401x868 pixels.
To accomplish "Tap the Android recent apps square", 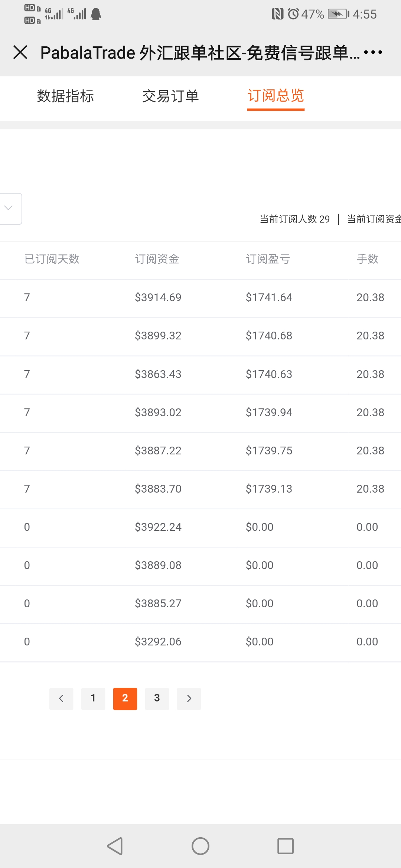I will point(286,846).
